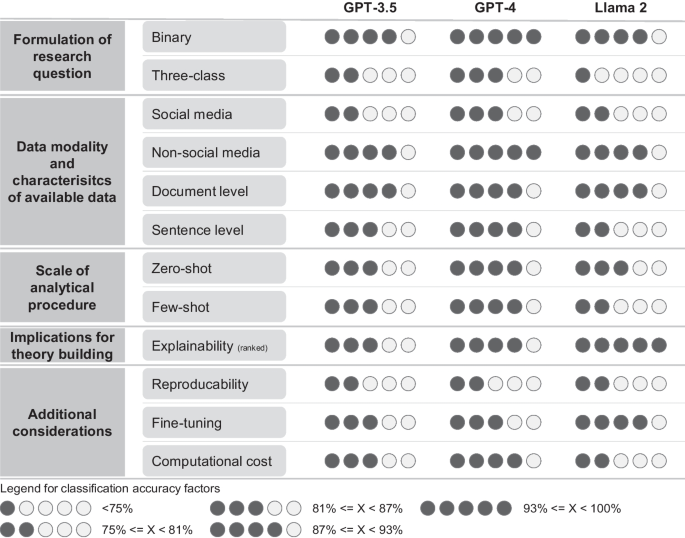
Task: Click the GPT-3.5 column header
Action: pos(370,8)
